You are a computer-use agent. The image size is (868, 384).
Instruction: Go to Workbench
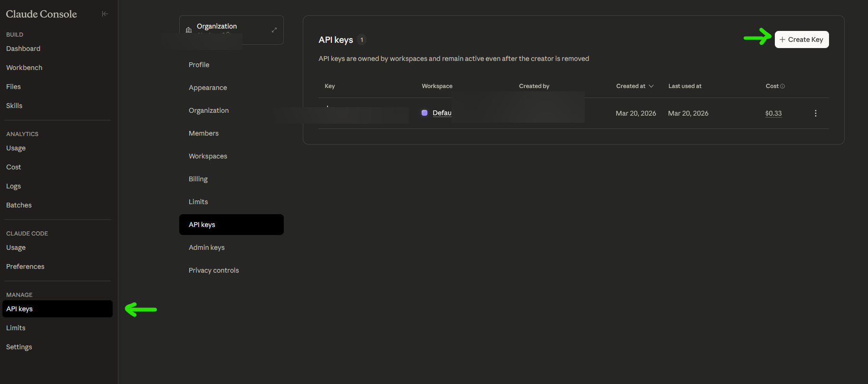tap(24, 68)
